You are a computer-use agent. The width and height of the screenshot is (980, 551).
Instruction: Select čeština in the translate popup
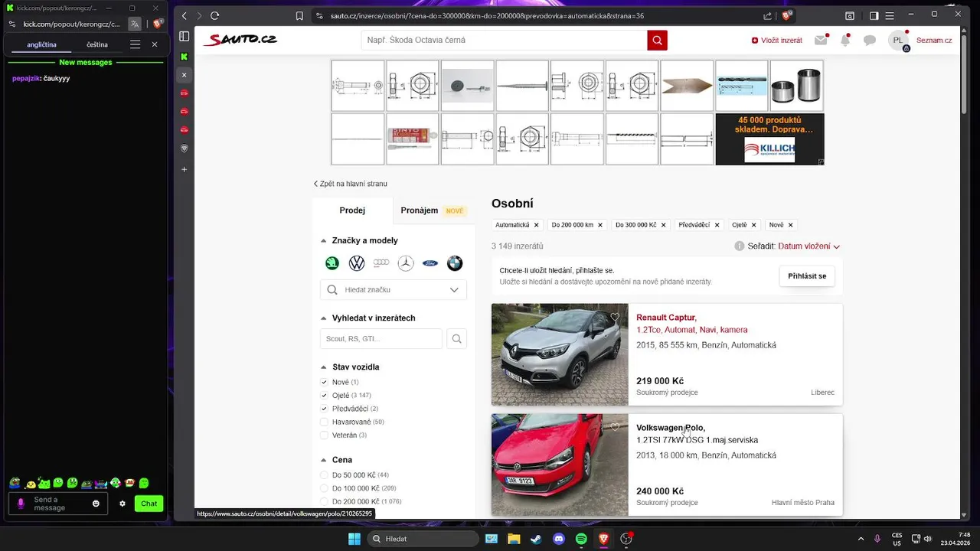97,44
